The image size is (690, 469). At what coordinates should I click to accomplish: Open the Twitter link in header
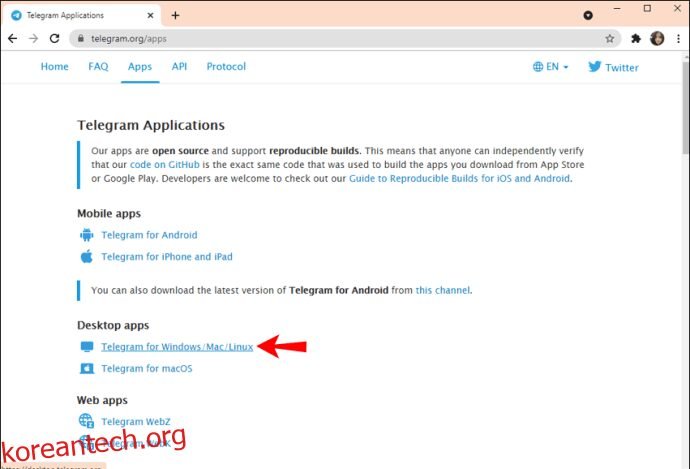tap(613, 67)
